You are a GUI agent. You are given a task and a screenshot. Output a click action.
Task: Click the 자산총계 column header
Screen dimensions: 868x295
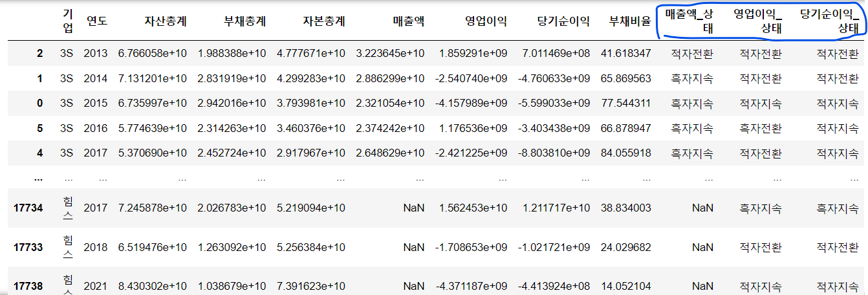(x=166, y=21)
